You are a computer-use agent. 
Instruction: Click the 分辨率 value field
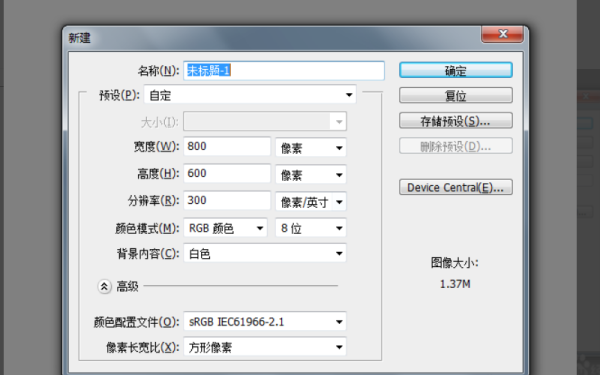pyautogui.click(x=227, y=201)
